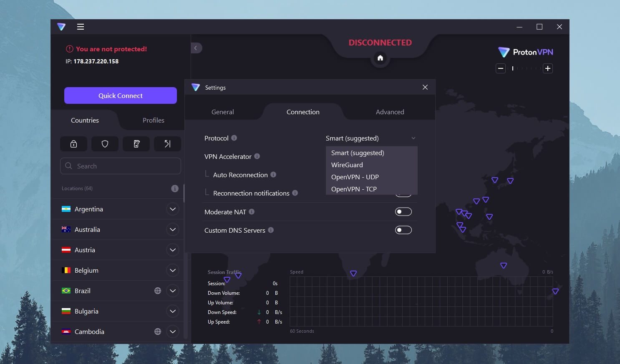The image size is (620, 364).
Task: Show Auto Reconnection info icon
Action: pyautogui.click(x=273, y=175)
